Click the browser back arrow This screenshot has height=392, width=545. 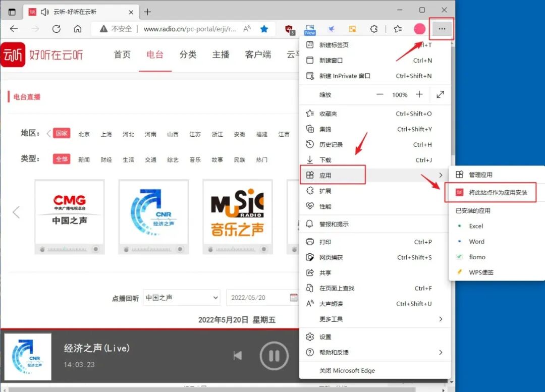pyautogui.click(x=14, y=29)
